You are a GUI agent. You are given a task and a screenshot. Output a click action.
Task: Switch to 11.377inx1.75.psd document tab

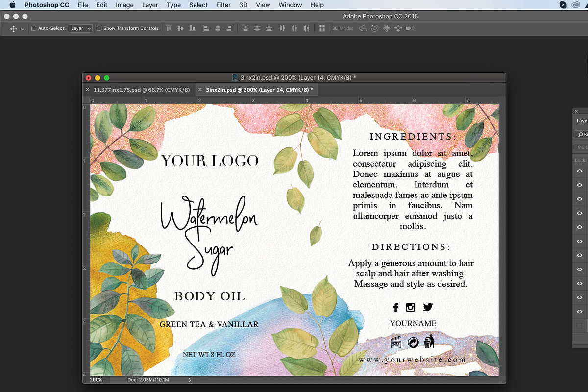(138, 90)
